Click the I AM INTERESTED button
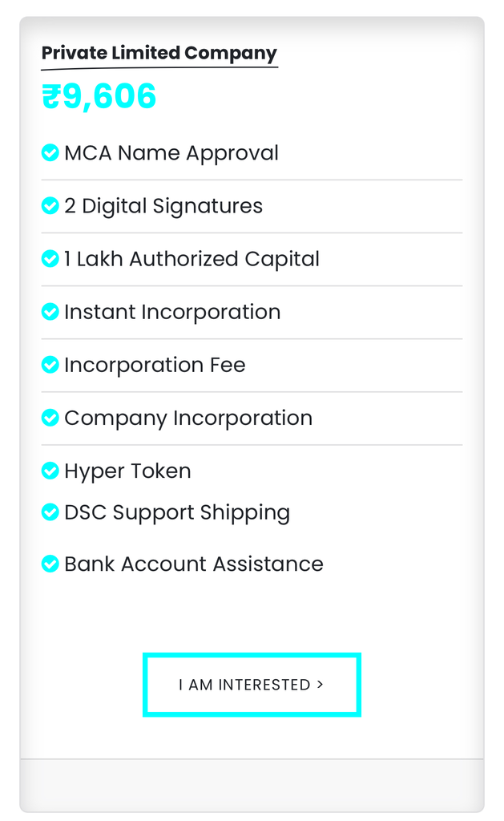 (252, 685)
